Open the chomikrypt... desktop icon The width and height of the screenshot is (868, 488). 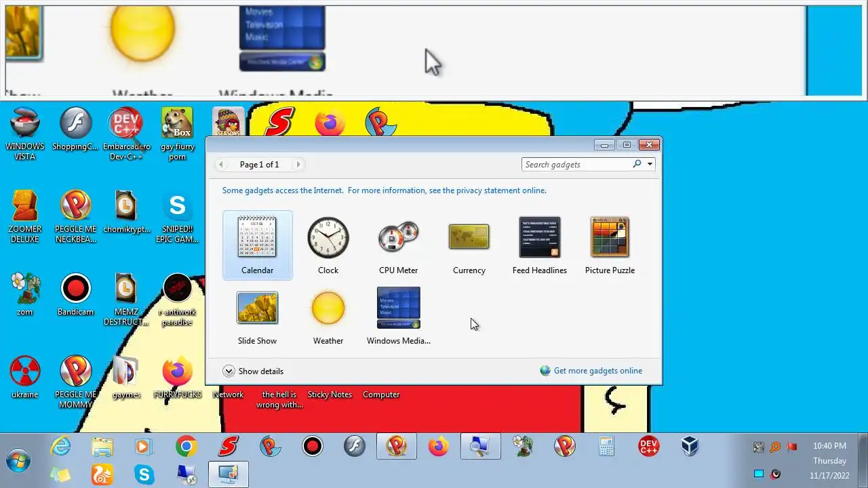(x=126, y=212)
